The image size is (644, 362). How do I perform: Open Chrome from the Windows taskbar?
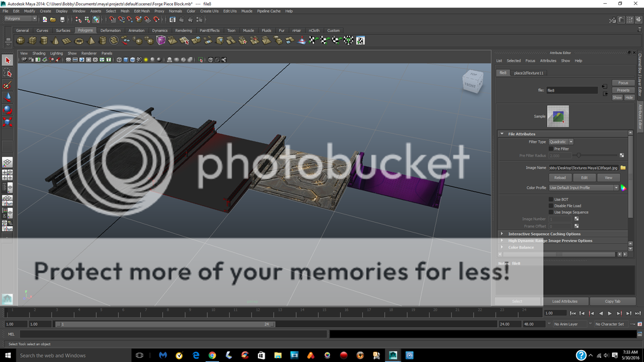[212, 356]
